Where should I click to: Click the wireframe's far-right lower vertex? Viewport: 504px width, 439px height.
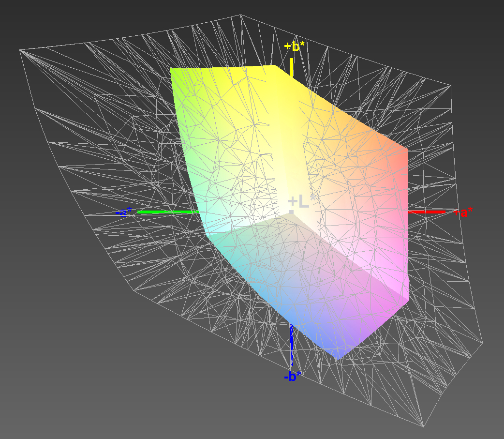point(483,342)
